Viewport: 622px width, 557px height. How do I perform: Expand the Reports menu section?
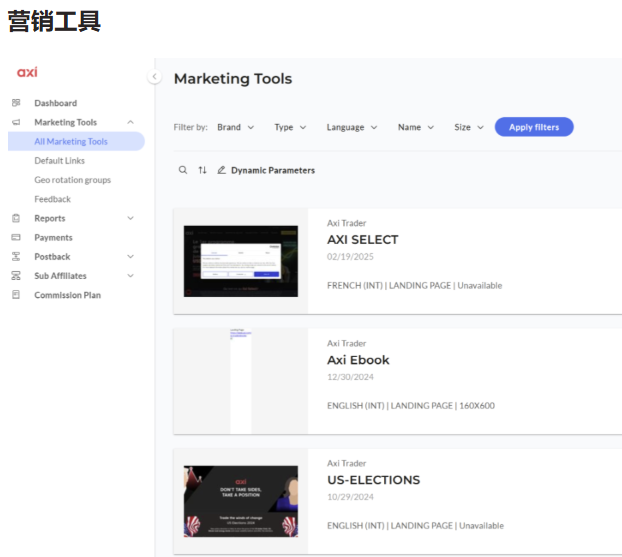point(130,218)
